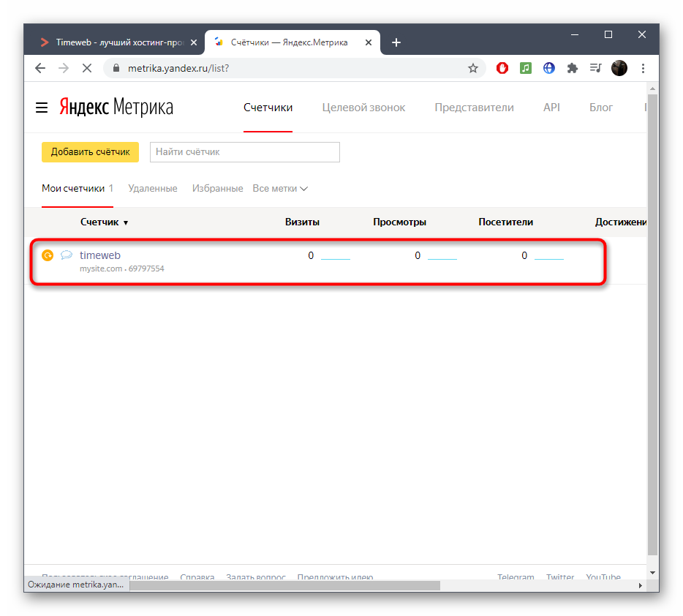This screenshot has width=683, height=616.
Task: Maximize the browser window
Action: tap(608, 34)
